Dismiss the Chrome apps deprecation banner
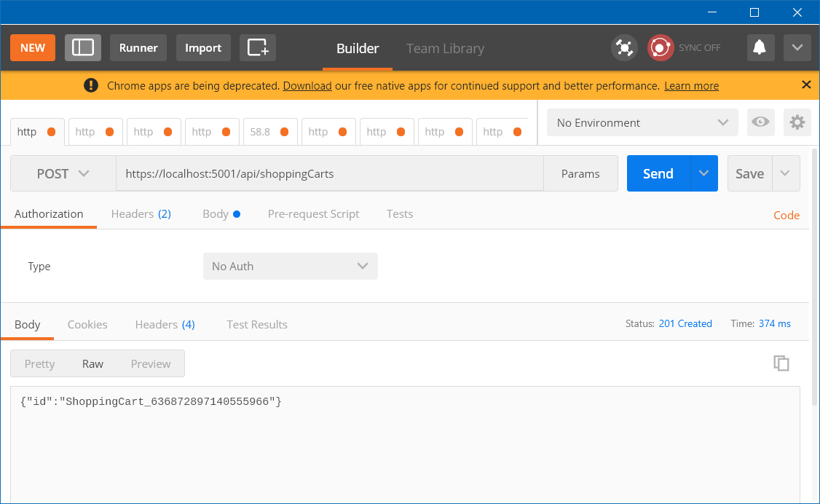The width and height of the screenshot is (820, 504). pos(806,84)
